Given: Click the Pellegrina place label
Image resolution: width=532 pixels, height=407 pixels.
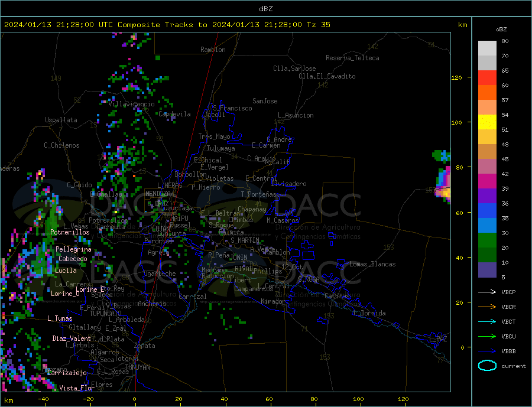Looking at the screenshot, I should (x=74, y=249).
